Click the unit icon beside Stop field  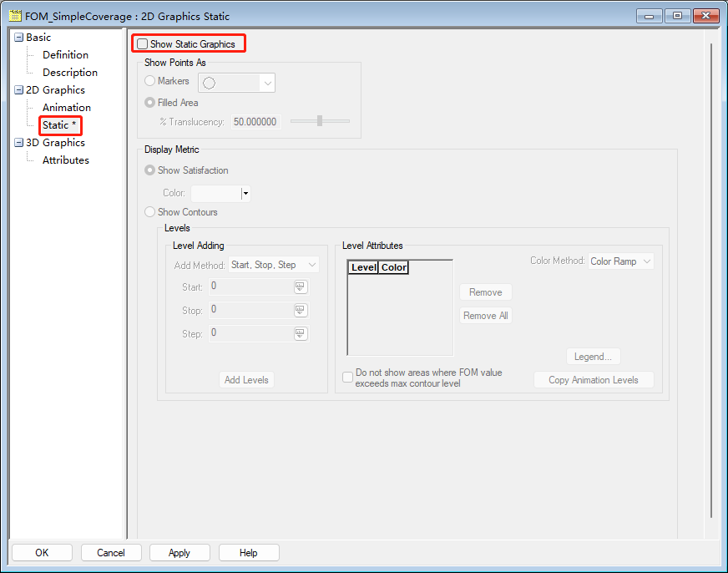301,310
